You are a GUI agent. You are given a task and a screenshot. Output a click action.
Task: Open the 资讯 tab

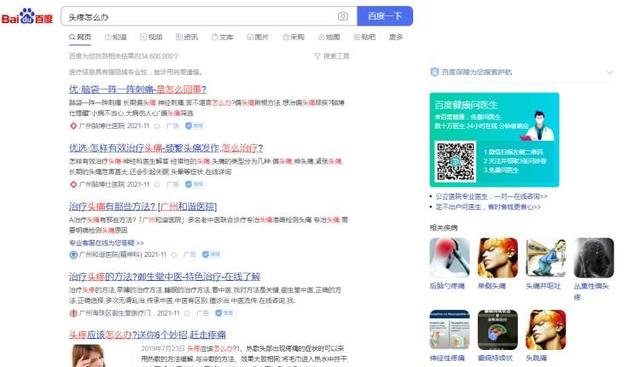tap(187, 37)
